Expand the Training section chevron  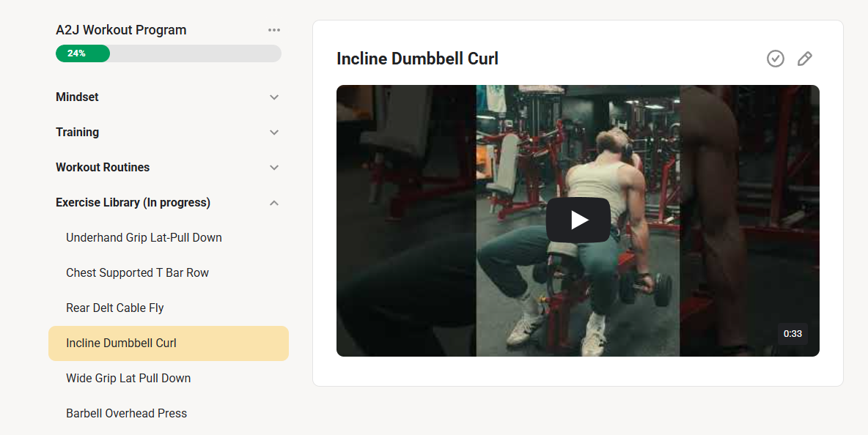274,133
